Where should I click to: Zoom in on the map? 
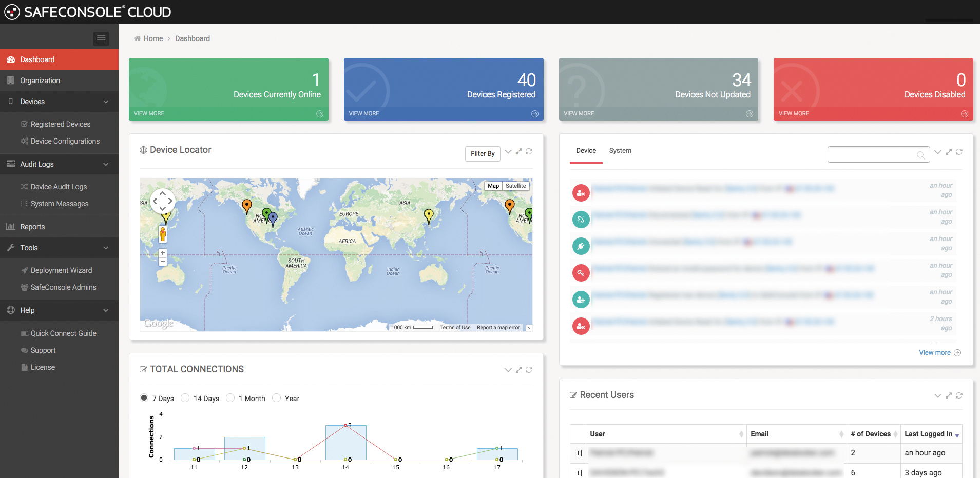pyautogui.click(x=163, y=253)
